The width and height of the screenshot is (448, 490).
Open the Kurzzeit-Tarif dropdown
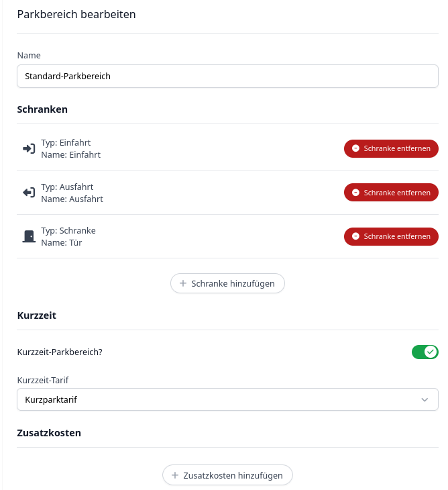click(x=227, y=399)
